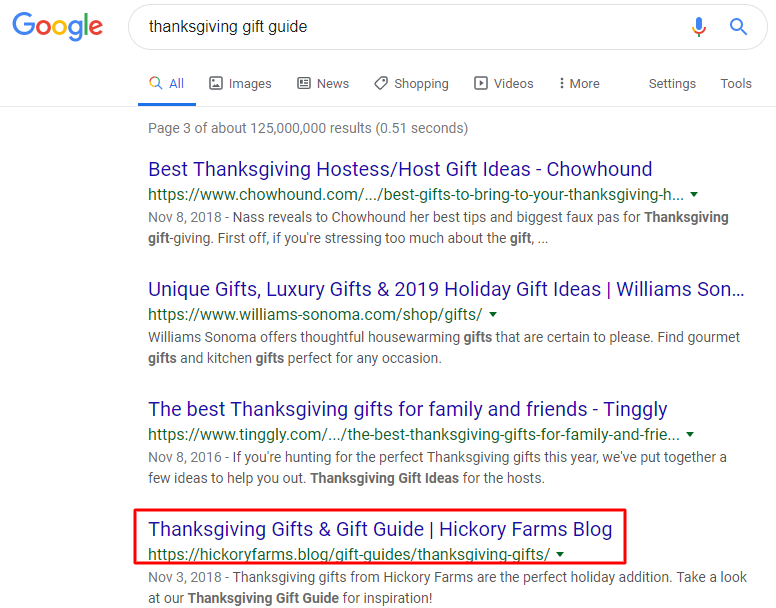Expand Williams Sonoma URL dropdown arrow
Screen dimensions: 776x608
click(493, 314)
